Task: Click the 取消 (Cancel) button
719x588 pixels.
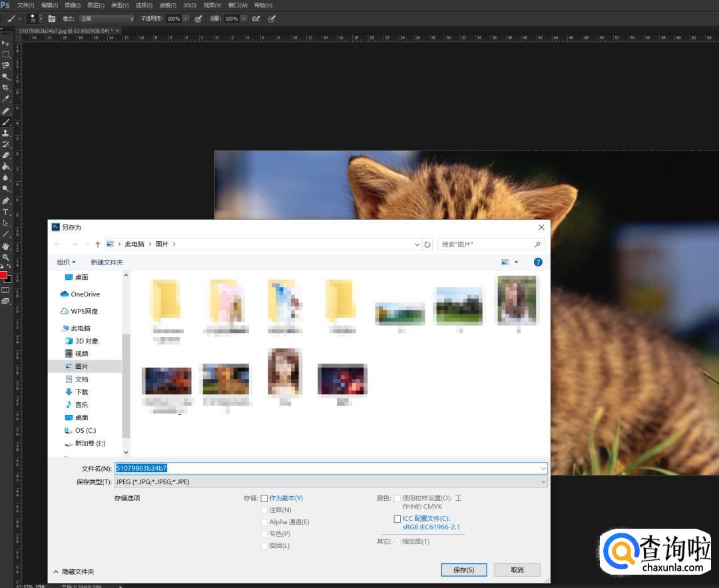Action: (x=517, y=570)
